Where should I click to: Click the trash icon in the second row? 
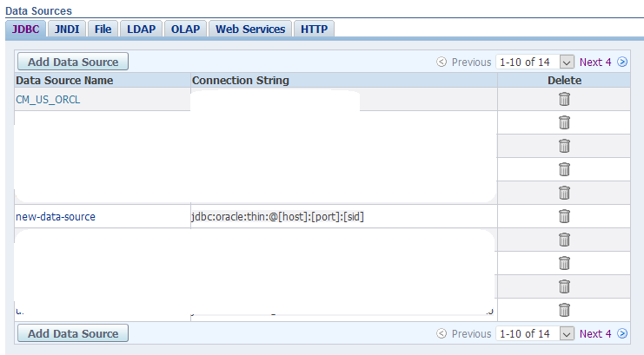coord(564,122)
